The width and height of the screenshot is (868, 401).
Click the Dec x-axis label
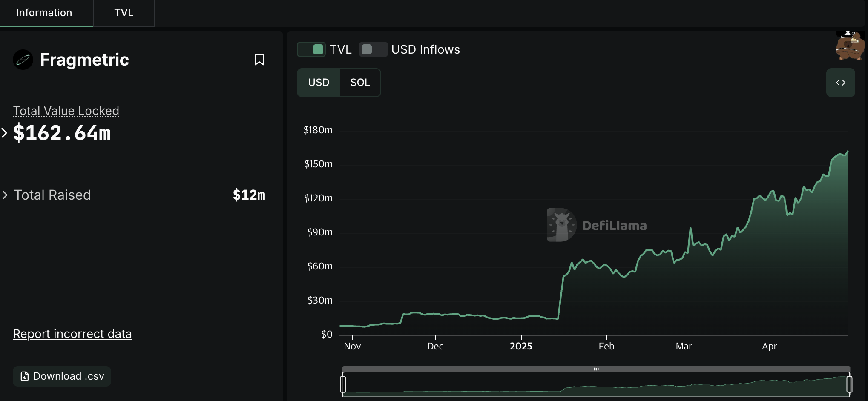tap(435, 346)
